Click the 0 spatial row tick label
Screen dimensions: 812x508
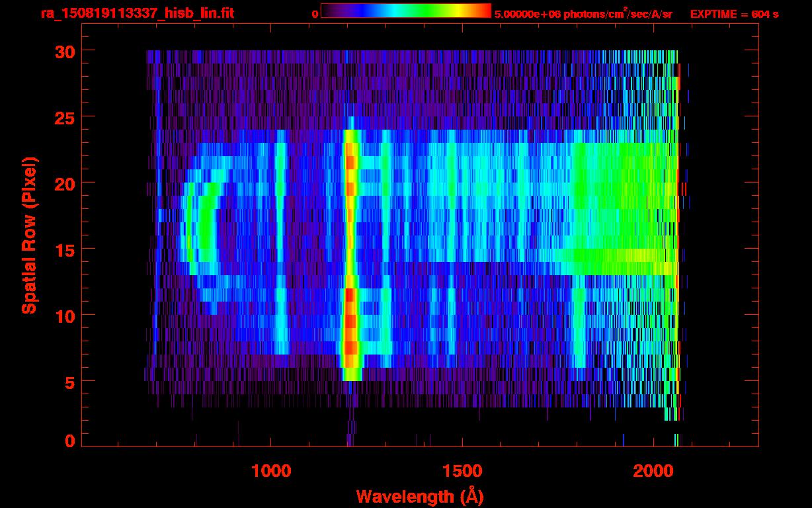coord(69,441)
